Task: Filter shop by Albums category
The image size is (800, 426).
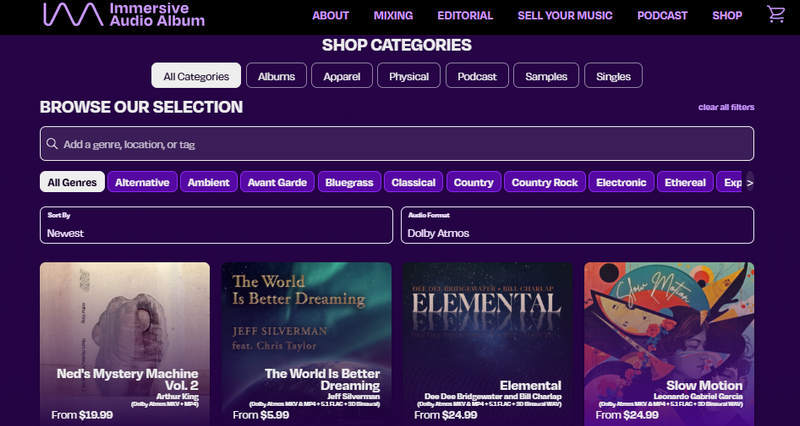Action: pyautogui.click(x=277, y=76)
